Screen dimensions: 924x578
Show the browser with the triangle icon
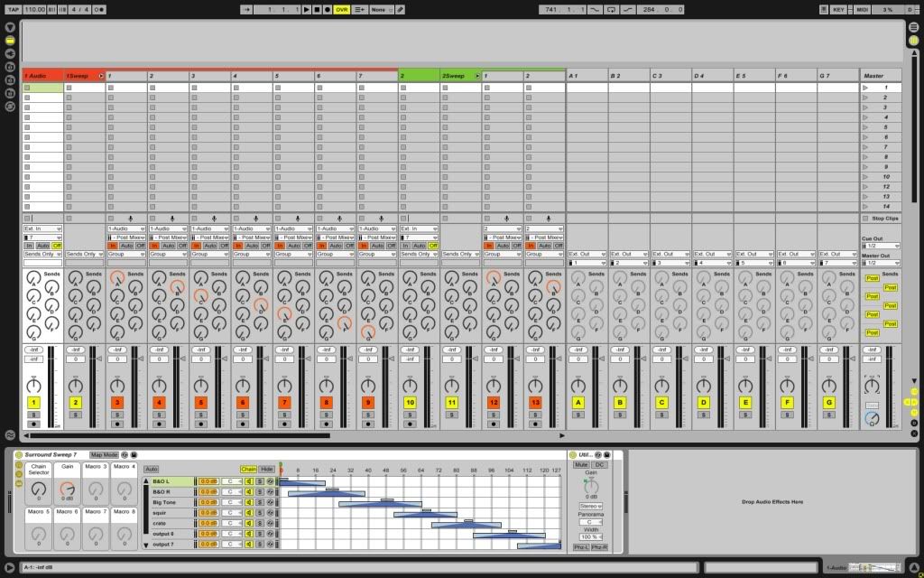10,27
